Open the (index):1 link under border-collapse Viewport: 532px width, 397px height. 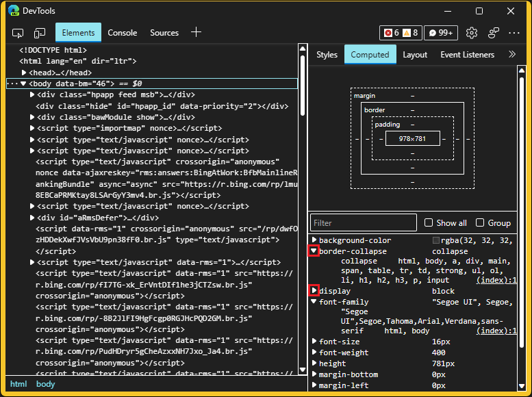[496, 280]
